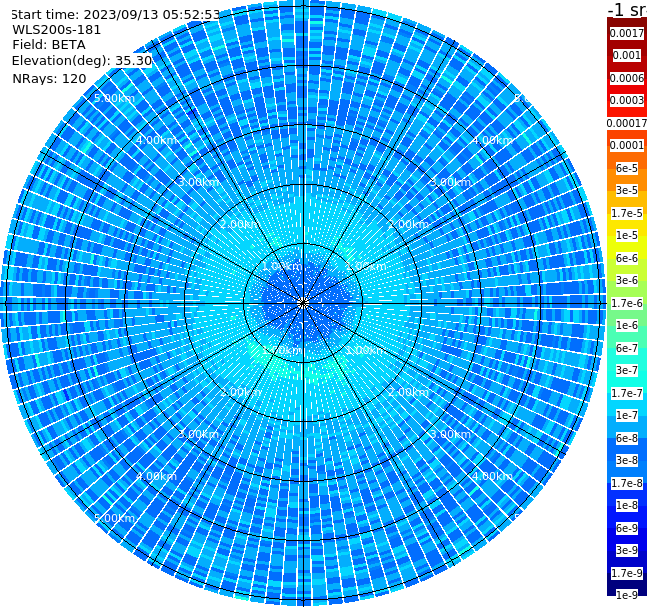Screen dimensions: 647x607
Task: Select the 3e-7 colorbar label
Action: (627, 370)
